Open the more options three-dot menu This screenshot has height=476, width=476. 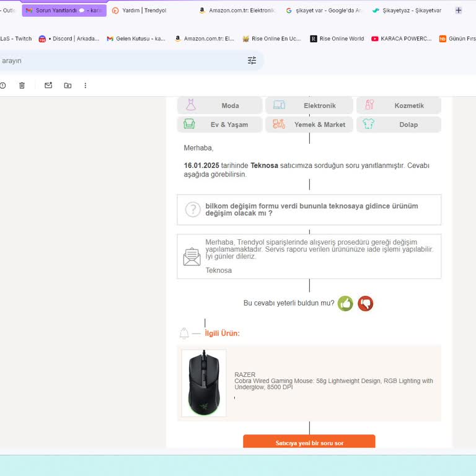tap(86, 86)
